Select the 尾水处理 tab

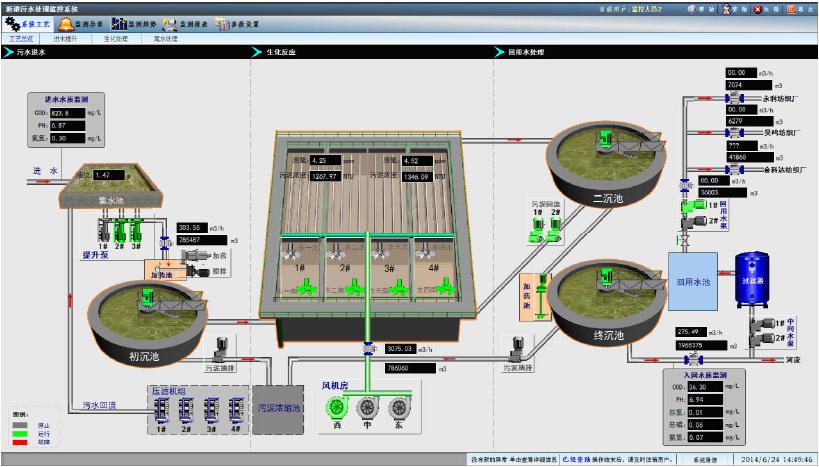165,39
